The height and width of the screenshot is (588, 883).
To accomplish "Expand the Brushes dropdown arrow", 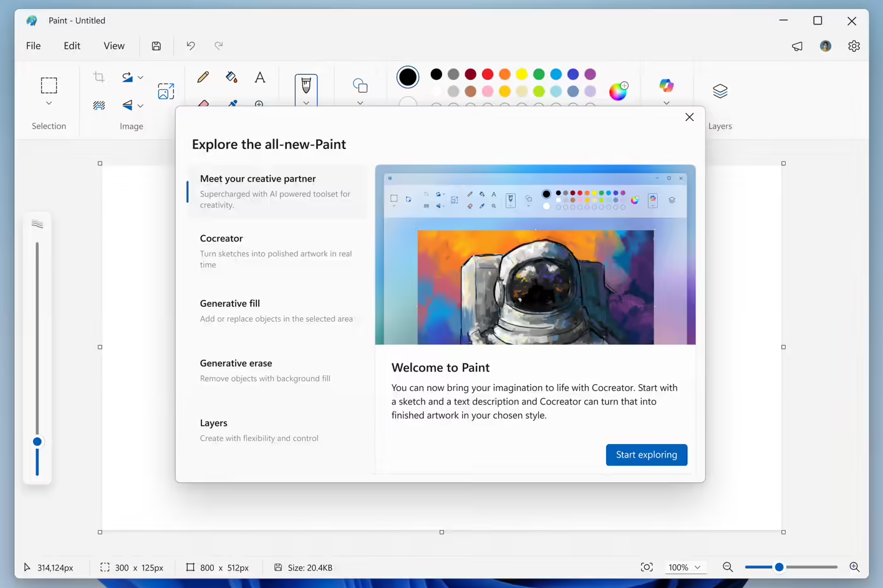I will pyautogui.click(x=306, y=103).
